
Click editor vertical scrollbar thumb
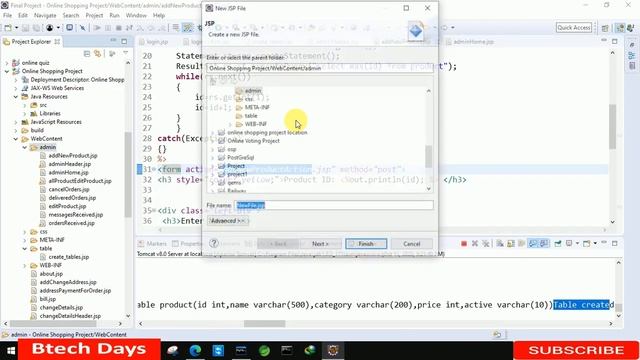point(612,127)
